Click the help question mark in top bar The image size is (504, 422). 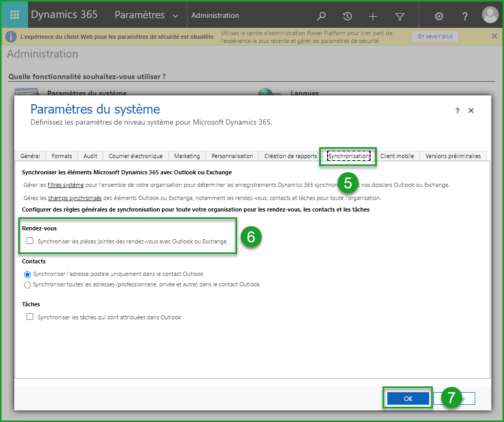(x=465, y=16)
